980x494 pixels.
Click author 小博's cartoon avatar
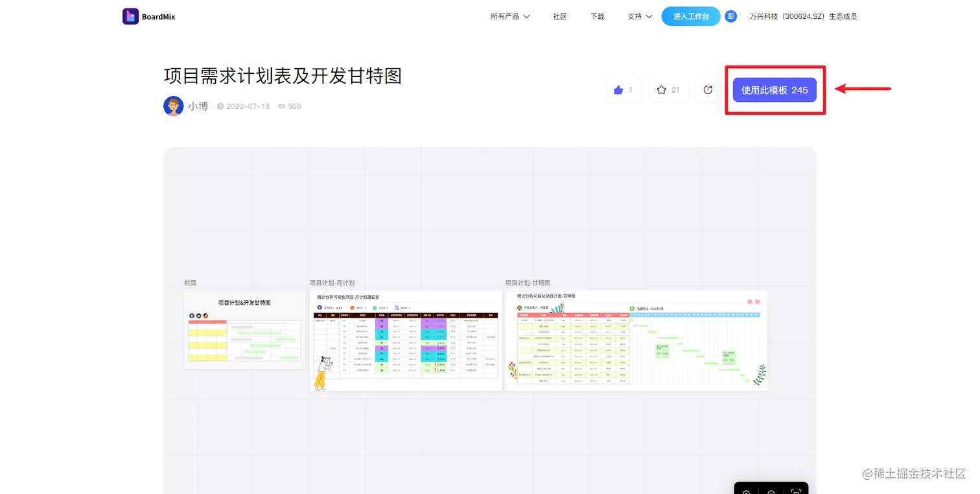tap(174, 106)
